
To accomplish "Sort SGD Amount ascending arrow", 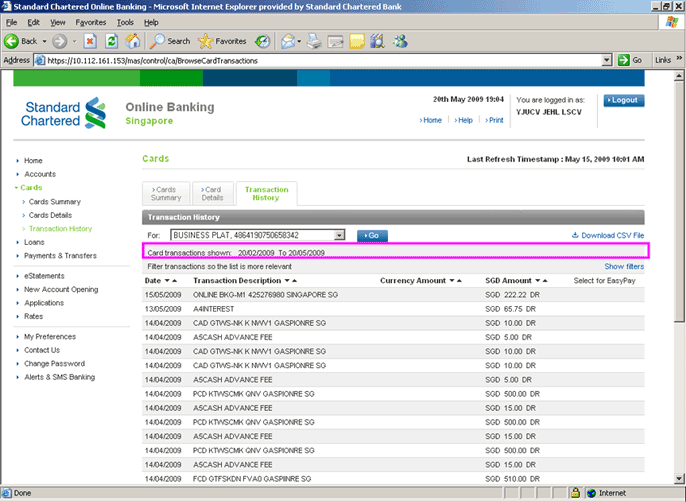I will [x=545, y=281].
